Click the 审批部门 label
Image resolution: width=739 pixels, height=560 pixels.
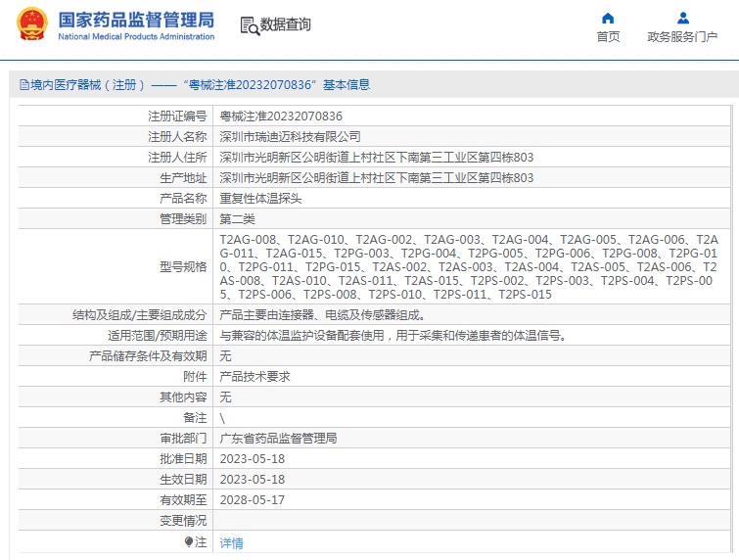pos(183,439)
